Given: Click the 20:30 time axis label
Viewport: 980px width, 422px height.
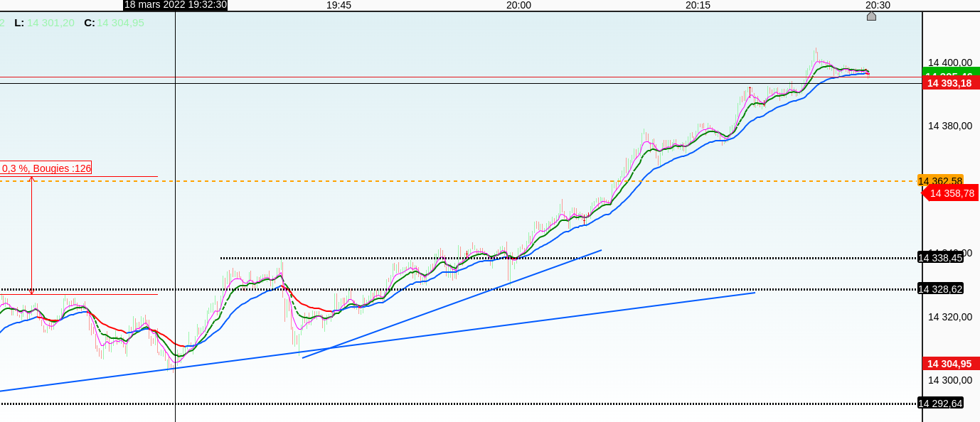Looking at the screenshot, I should point(878,5).
